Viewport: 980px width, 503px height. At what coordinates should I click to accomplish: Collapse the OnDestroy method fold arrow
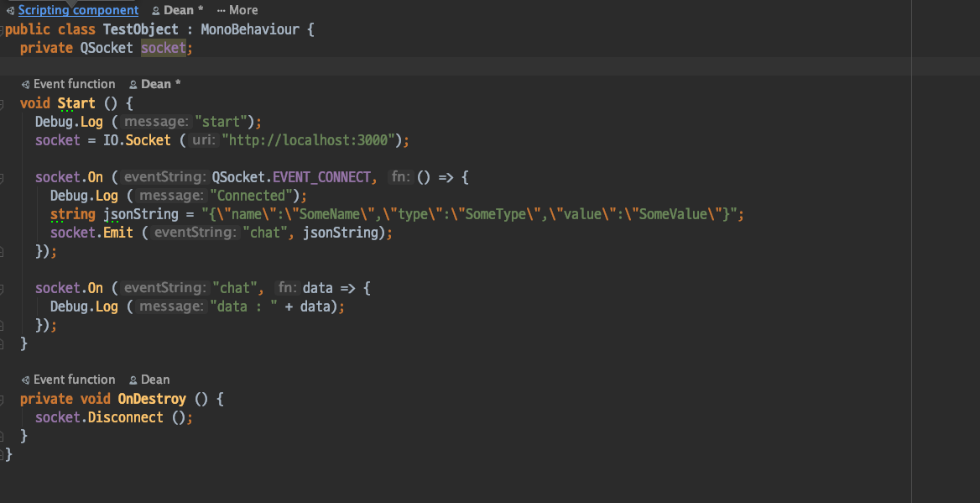3,398
